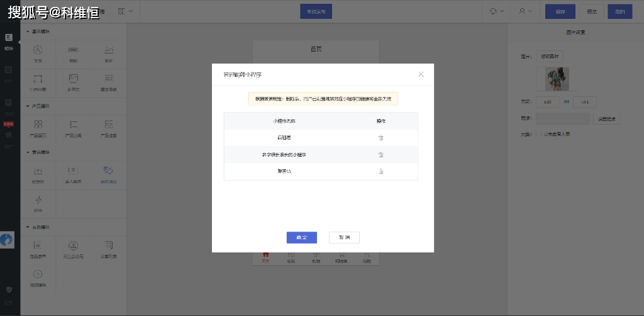
Task: Delete the first mini program row
Action: click(380, 138)
